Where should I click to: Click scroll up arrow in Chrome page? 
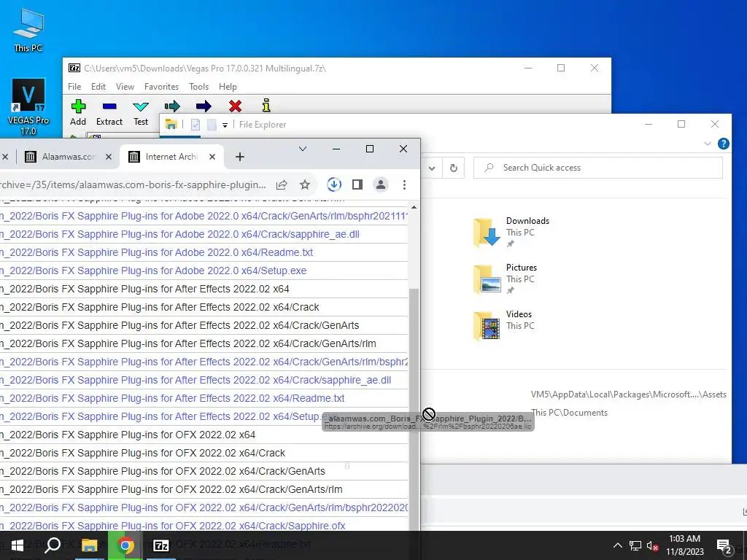pos(414,207)
